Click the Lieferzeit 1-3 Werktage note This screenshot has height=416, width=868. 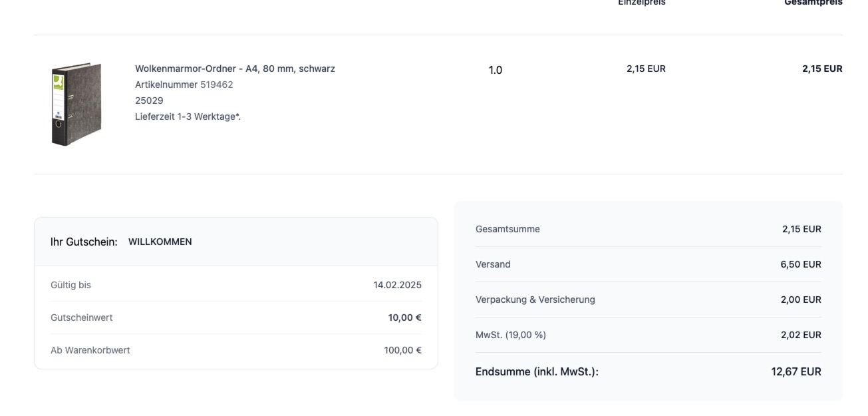[x=188, y=116]
